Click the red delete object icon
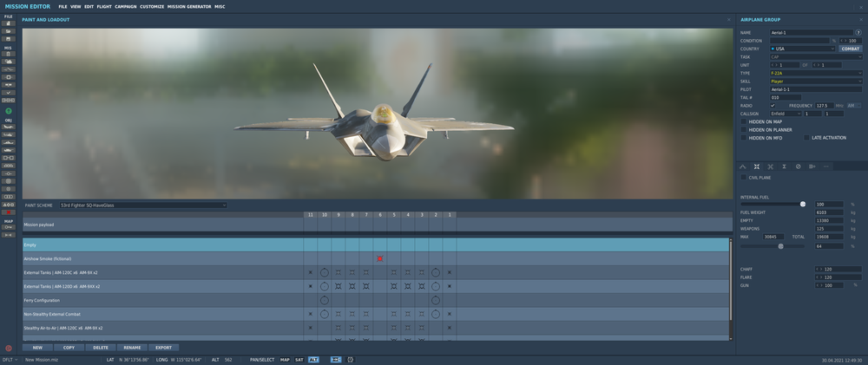The width and height of the screenshot is (868, 365). (9, 212)
